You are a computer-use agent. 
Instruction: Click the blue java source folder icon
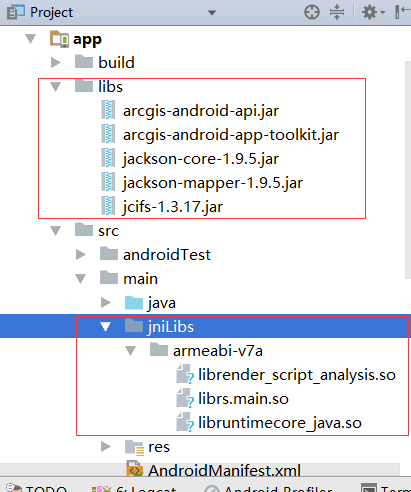pyautogui.click(x=134, y=303)
